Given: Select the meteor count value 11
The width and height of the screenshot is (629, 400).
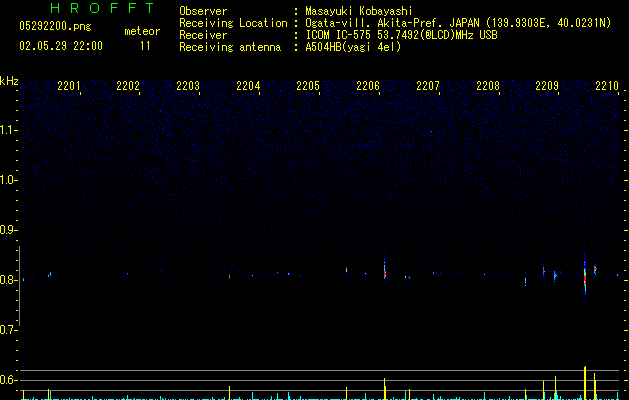Looking at the screenshot, I should pos(145,46).
